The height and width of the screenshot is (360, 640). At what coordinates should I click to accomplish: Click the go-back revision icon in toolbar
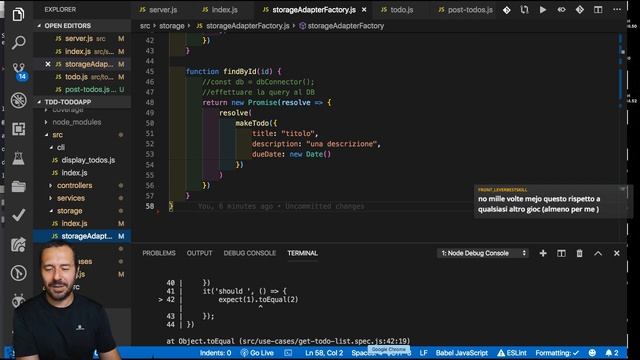562,9
